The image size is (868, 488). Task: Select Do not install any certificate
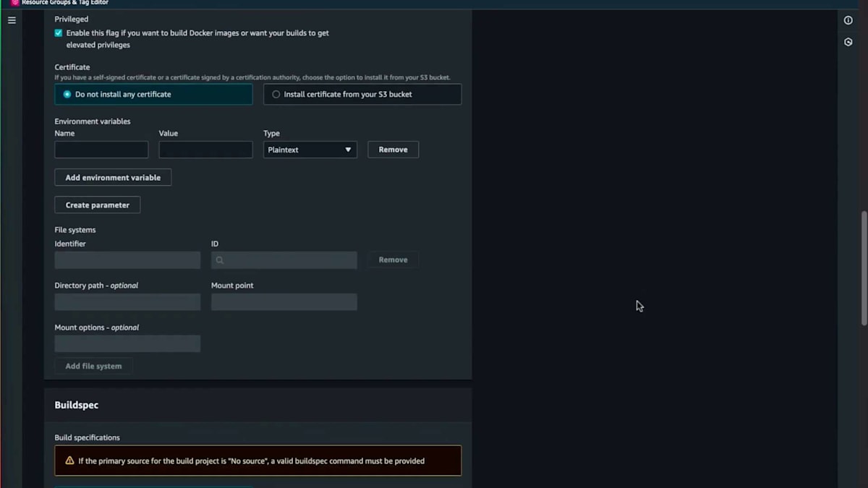[x=153, y=95]
